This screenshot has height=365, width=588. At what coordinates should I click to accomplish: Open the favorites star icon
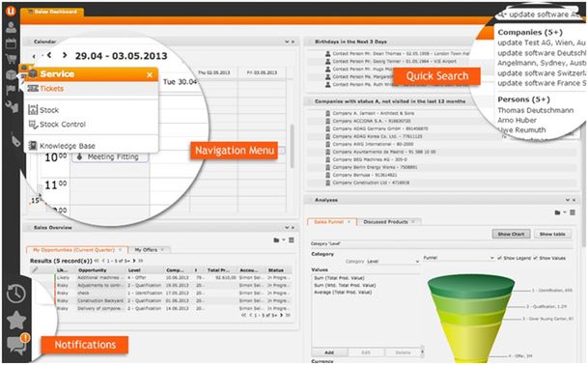[16, 320]
